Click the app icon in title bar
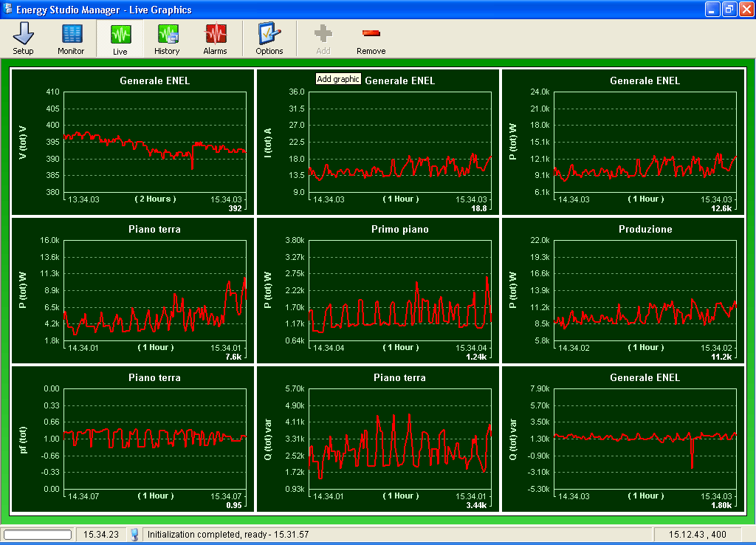 tap(9, 10)
